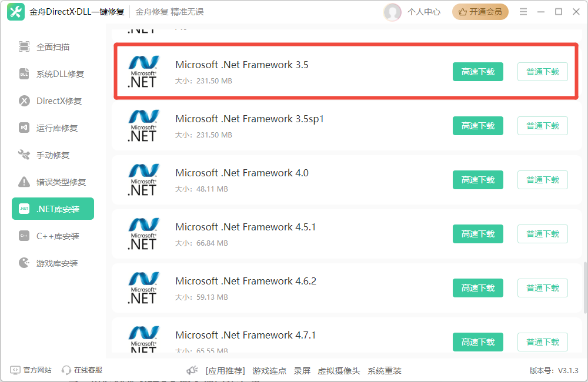Open 个人中心 personal center
The height and width of the screenshot is (382, 588).
[x=424, y=12]
